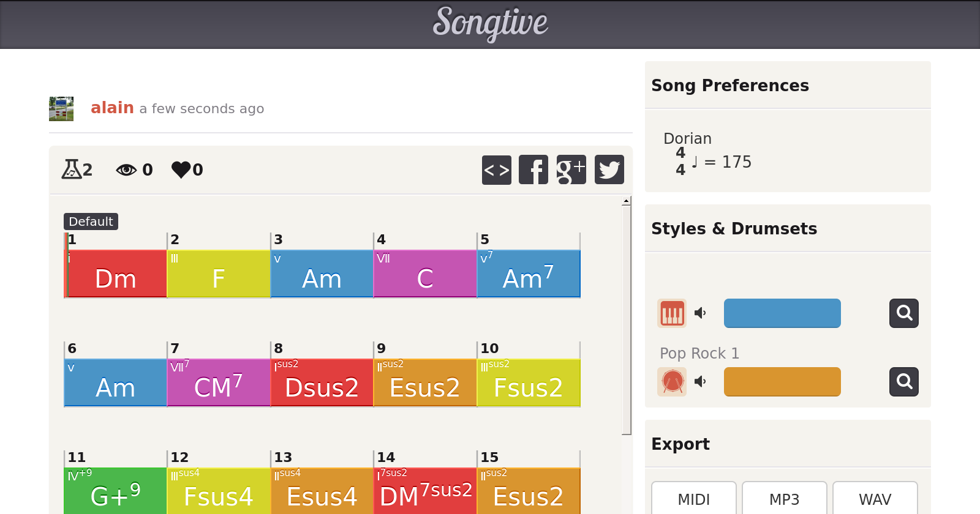Viewport: 980px width, 514px height.
Task: Mute the piano instrument track
Action: tap(700, 313)
